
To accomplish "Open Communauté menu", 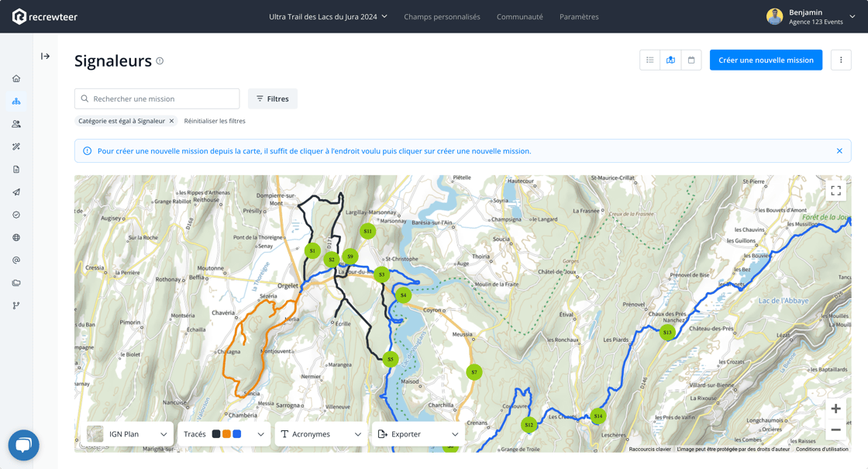I will [x=520, y=16].
